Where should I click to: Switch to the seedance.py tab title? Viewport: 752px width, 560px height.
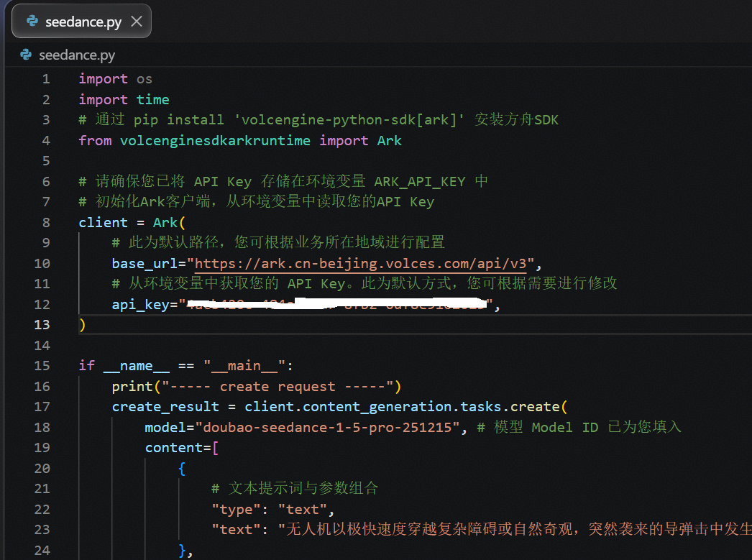tap(83, 22)
